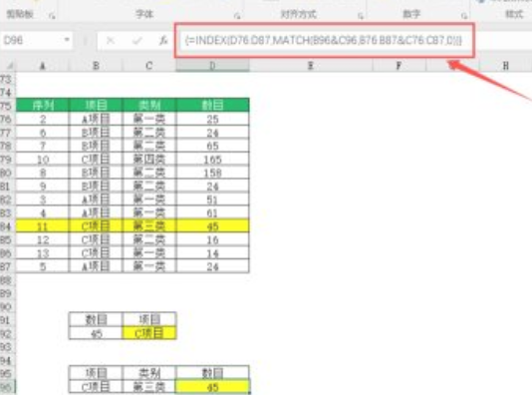Open number group dialog launcher
This screenshot has width=532, height=395.
point(464,16)
